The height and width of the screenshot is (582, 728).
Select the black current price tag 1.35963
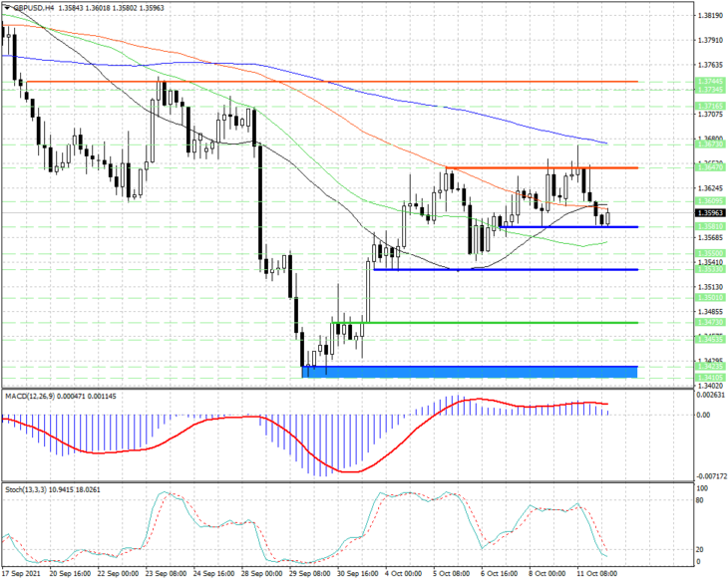coord(710,213)
